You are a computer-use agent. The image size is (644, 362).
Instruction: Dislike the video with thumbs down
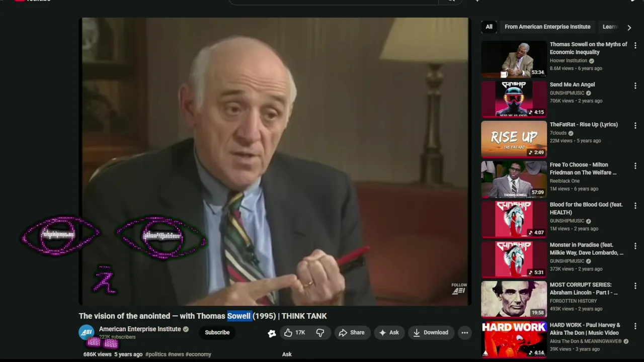coord(320,332)
